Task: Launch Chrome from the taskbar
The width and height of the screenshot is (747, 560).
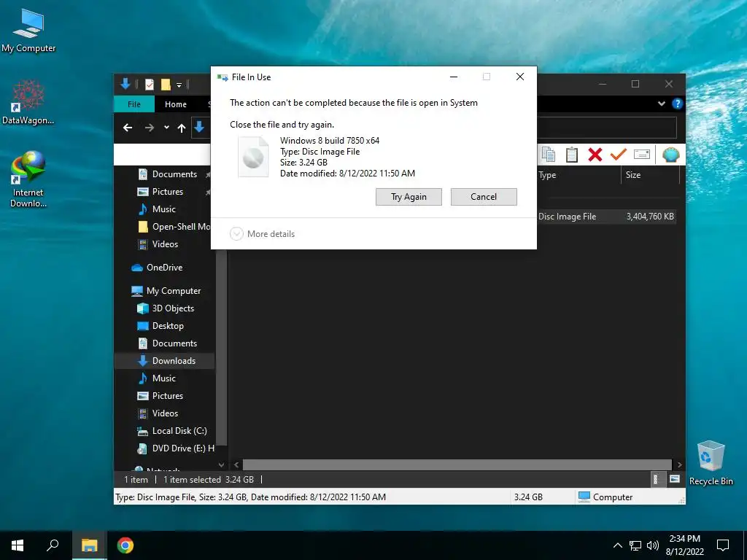Action: pos(125,545)
